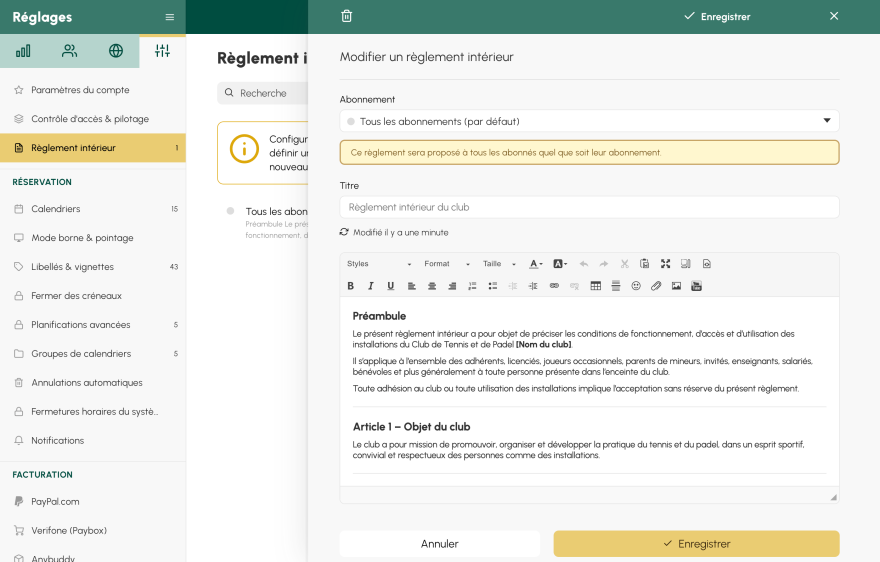880x562 pixels.
Task: Click the yellow Enregistrer button at bottom
Action: (x=696, y=544)
